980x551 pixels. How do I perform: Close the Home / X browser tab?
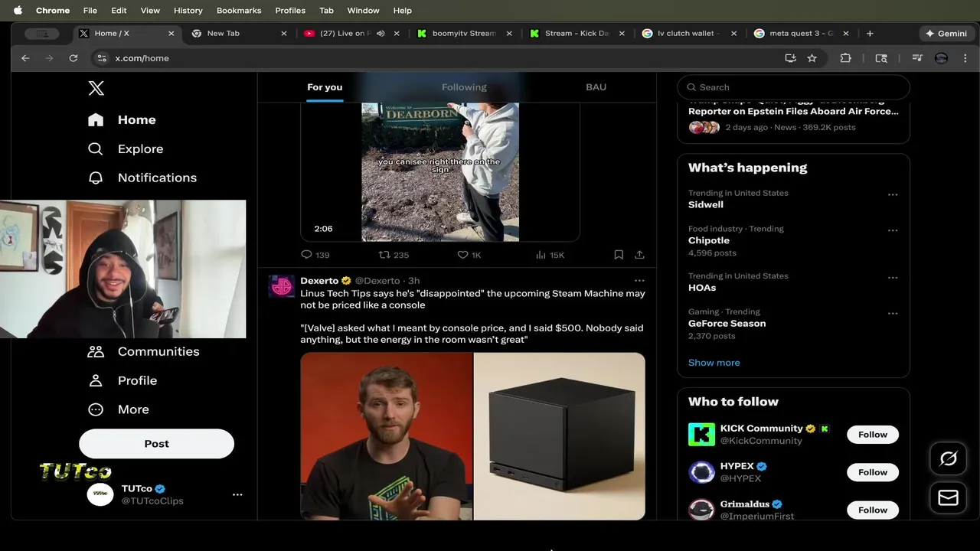coord(171,34)
